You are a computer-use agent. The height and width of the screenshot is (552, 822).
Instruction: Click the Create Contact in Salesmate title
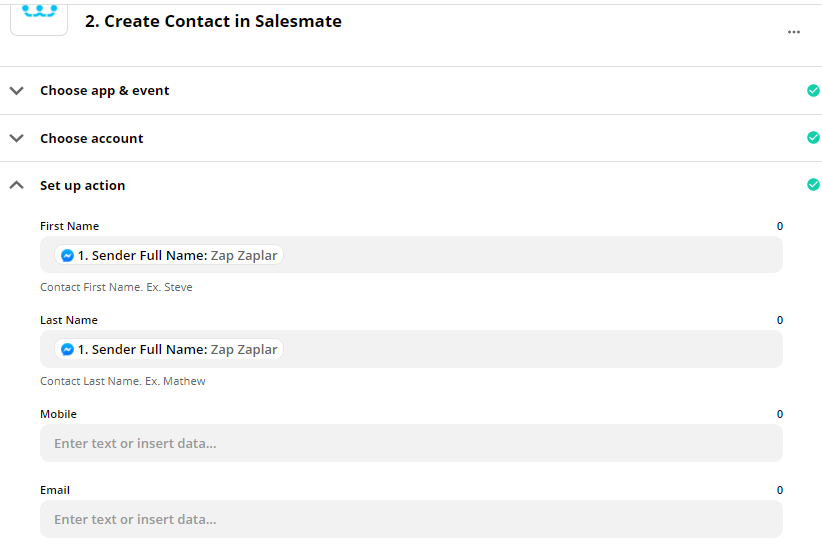point(213,21)
